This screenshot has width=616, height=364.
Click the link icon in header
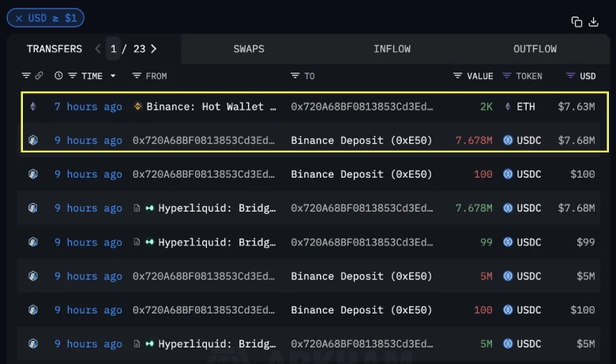[x=39, y=75]
